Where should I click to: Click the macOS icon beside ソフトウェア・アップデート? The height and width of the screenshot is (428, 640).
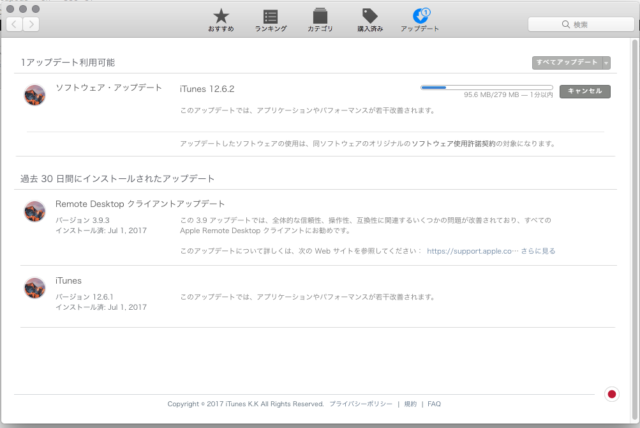click(35, 95)
